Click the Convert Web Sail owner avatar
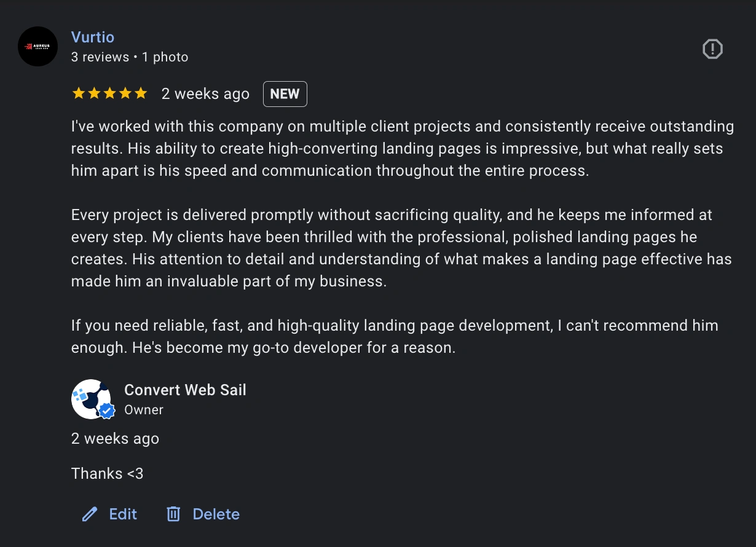Viewport: 756px width, 547px height. coord(92,398)
